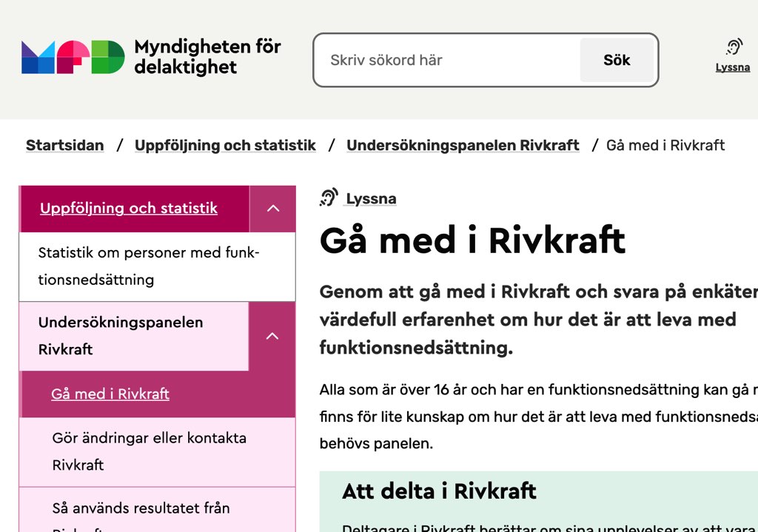
Task: Click the Att delta i Rivkraft heading
Action: coord(439,491)
